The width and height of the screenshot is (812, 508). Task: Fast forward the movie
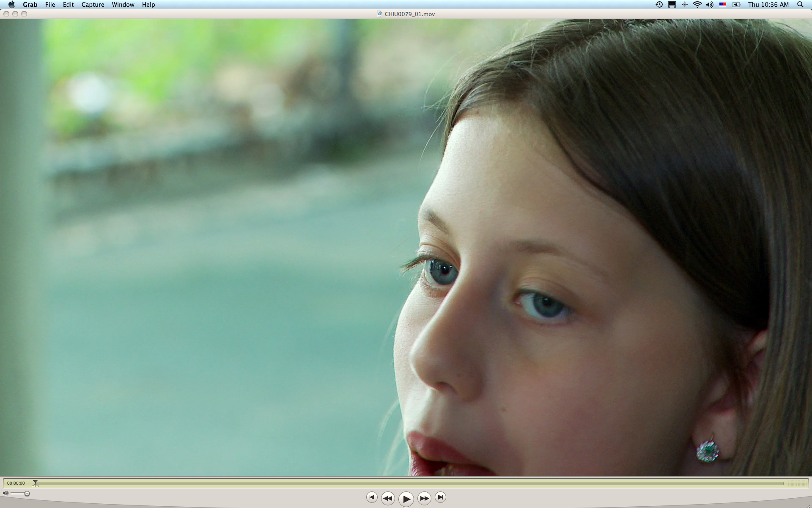pyautogui.click(x=424, y=499)
